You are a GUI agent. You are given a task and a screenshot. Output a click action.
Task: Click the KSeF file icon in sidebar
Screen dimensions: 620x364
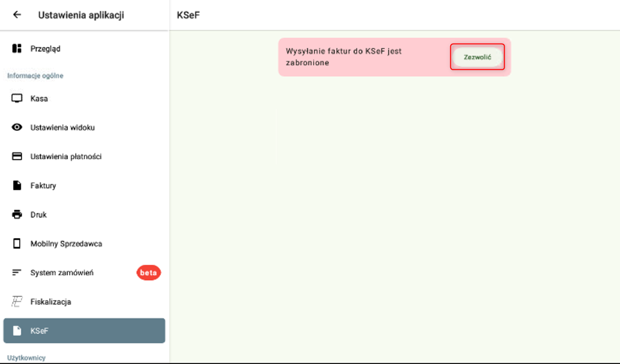(x=17, y=331)
